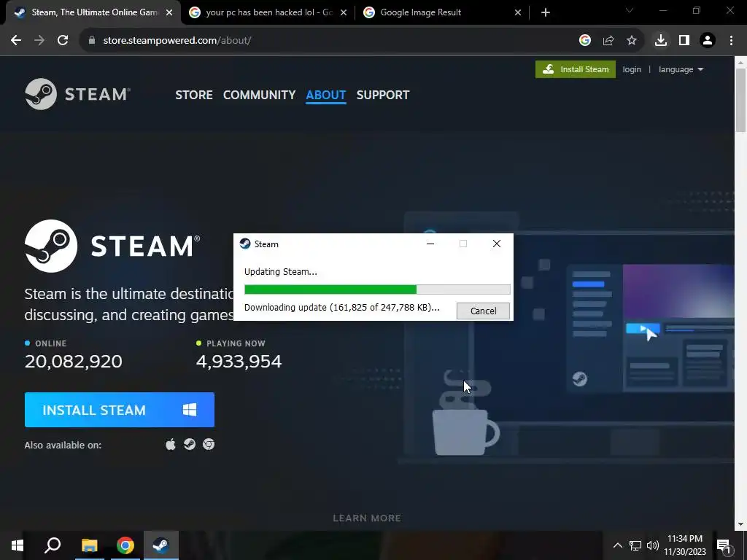Click the scrollbar down arrow

tap(741, 525)
